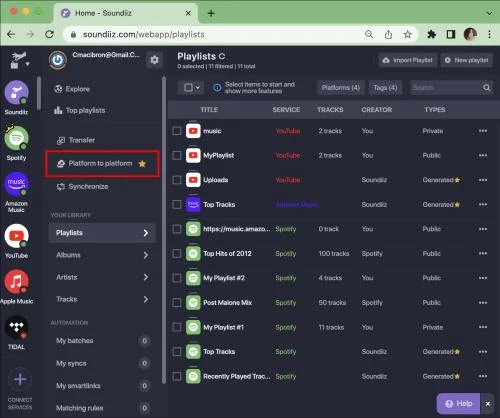Open the Platforms (4) filter button
Screen dimensions: 500x418
(x=341, y=88)
